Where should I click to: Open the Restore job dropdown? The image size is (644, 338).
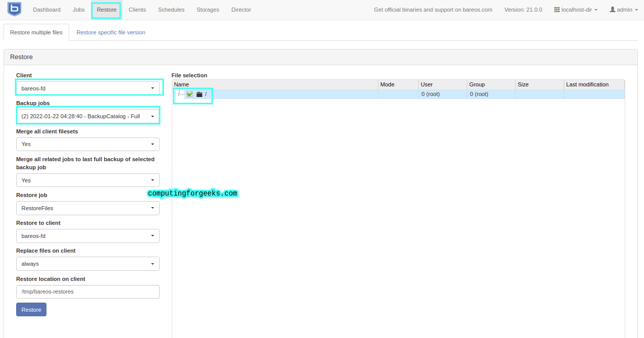pyautogui.click(x=88, y=208)
